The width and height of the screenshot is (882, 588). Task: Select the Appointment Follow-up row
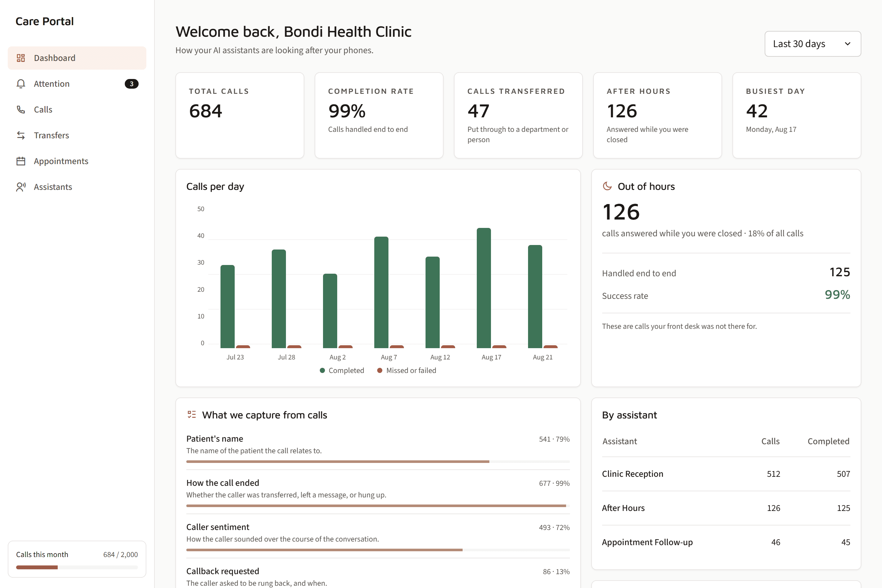coord(726,542)
